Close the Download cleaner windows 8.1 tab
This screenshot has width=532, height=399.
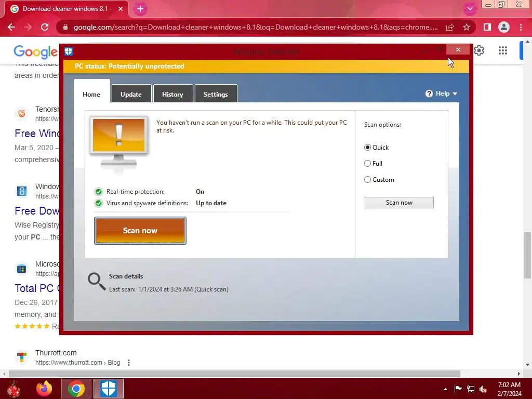121,9
